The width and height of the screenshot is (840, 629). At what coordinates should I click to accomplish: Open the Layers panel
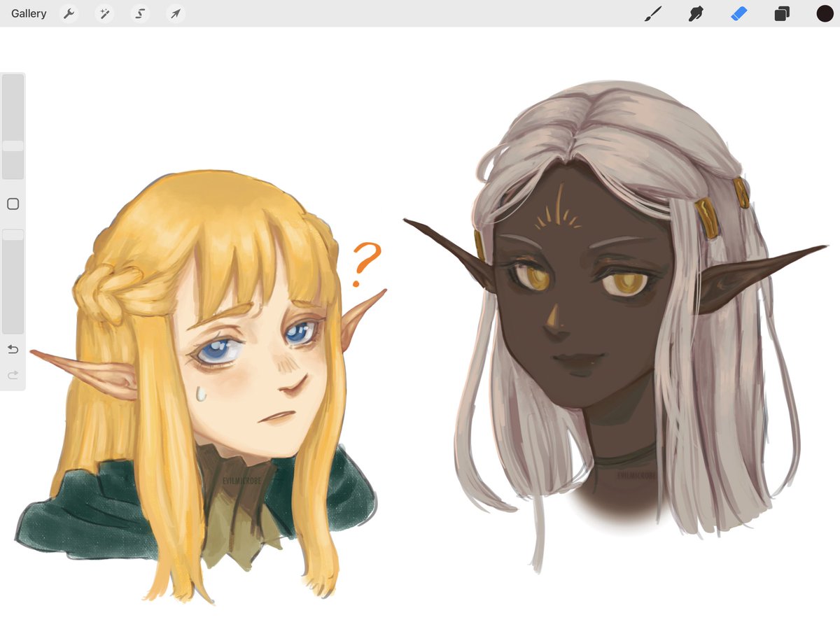[x=782, y=13]
